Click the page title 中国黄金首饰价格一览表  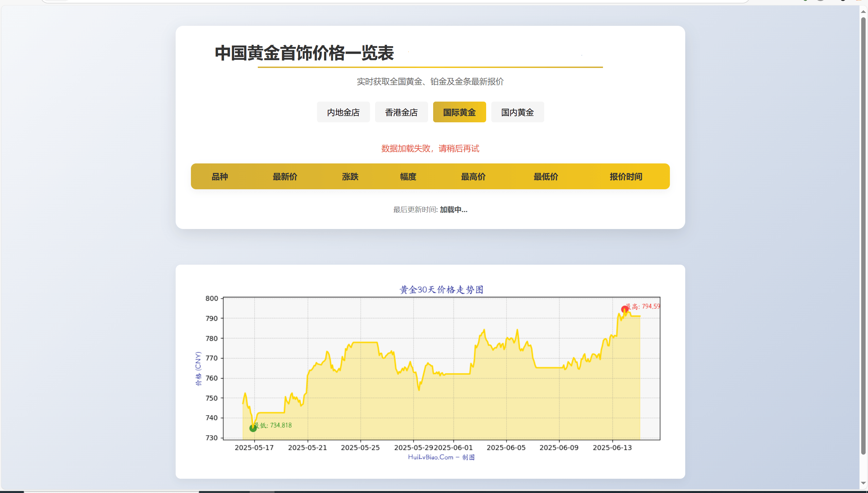click(303, 53)
